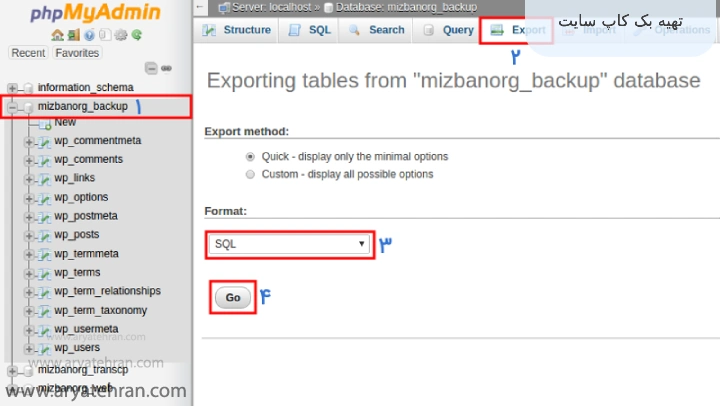Open the Favorites tables list
Screen dimensions: 720x406
77,52
